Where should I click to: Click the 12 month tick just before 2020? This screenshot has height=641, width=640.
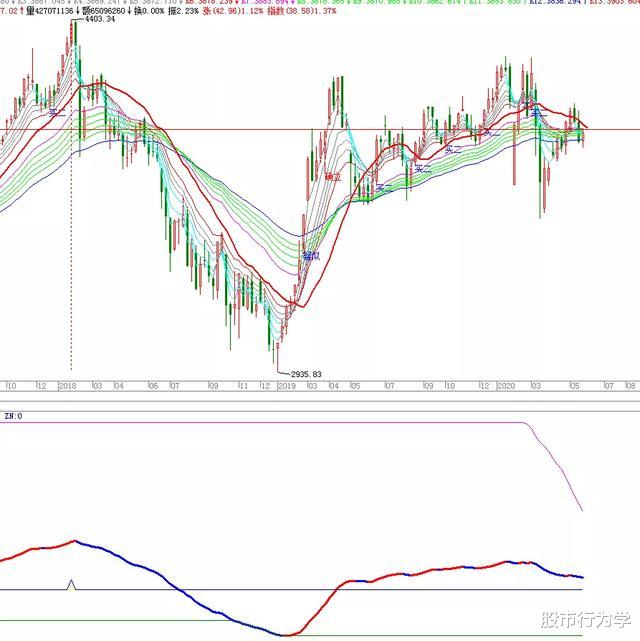point(484,386)
